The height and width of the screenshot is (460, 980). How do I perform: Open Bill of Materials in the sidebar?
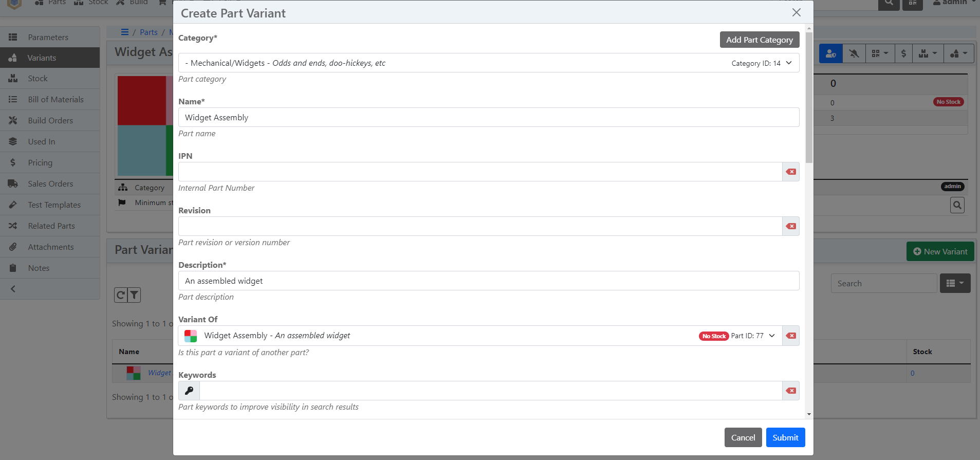coord(56,100)
